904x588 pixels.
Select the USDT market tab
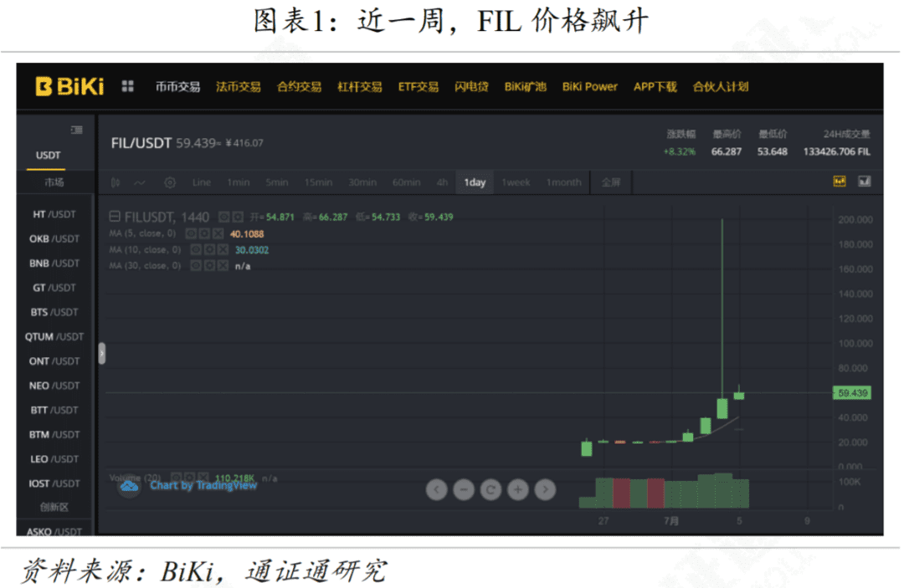click(48, 155)
